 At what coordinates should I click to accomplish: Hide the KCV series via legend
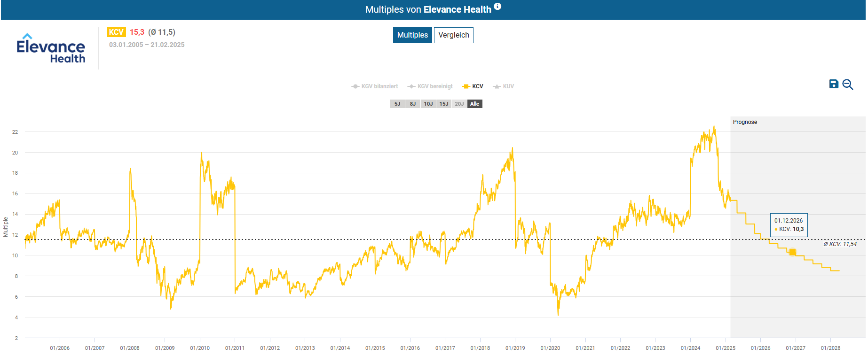[473, 86]
